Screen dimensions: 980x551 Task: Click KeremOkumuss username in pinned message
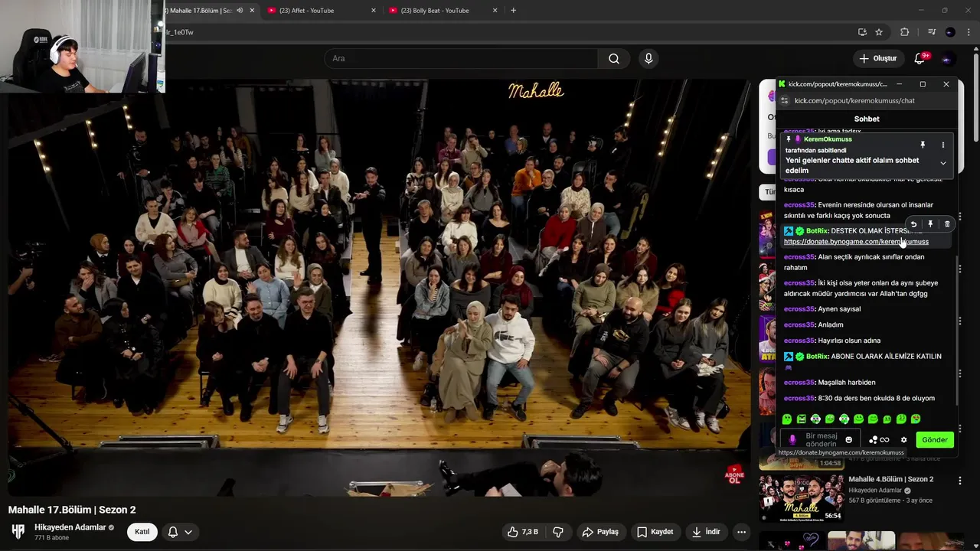point(828,139)
